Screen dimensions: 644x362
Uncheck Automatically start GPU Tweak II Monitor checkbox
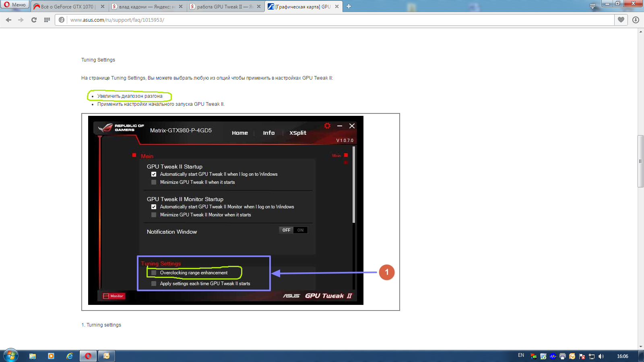(x=154, y=207)
